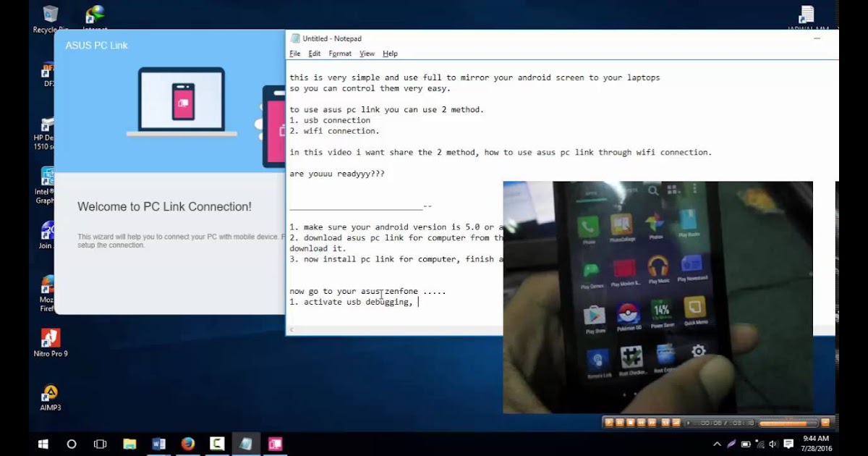Open the Help menu in Notepad

(390, 54)
